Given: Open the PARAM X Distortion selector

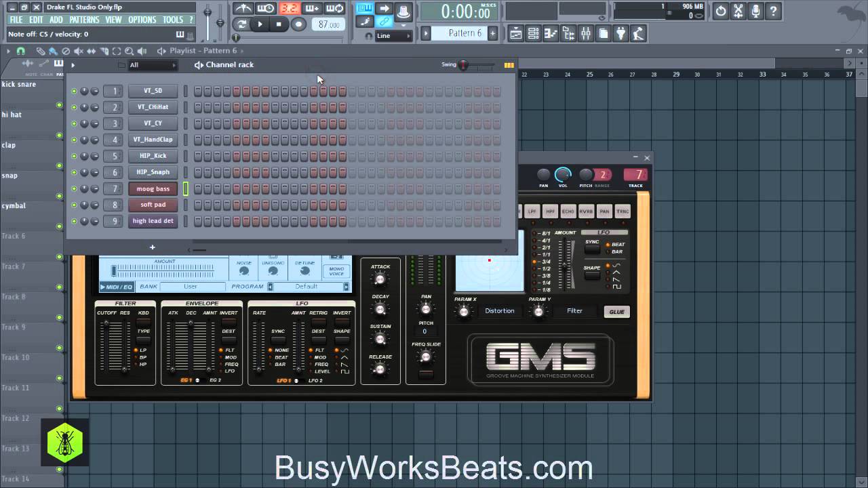Looking at the screenshot, I should pyautogui.click(x=500, y=311).
